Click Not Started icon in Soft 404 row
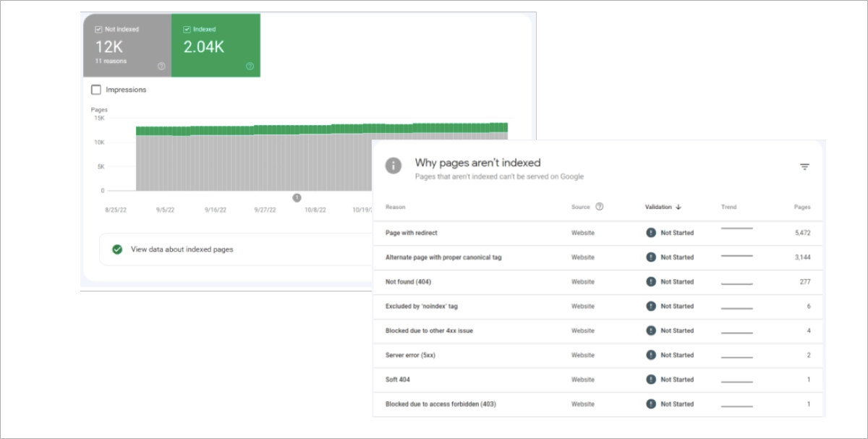868x439 pixels. click(651, 380)
